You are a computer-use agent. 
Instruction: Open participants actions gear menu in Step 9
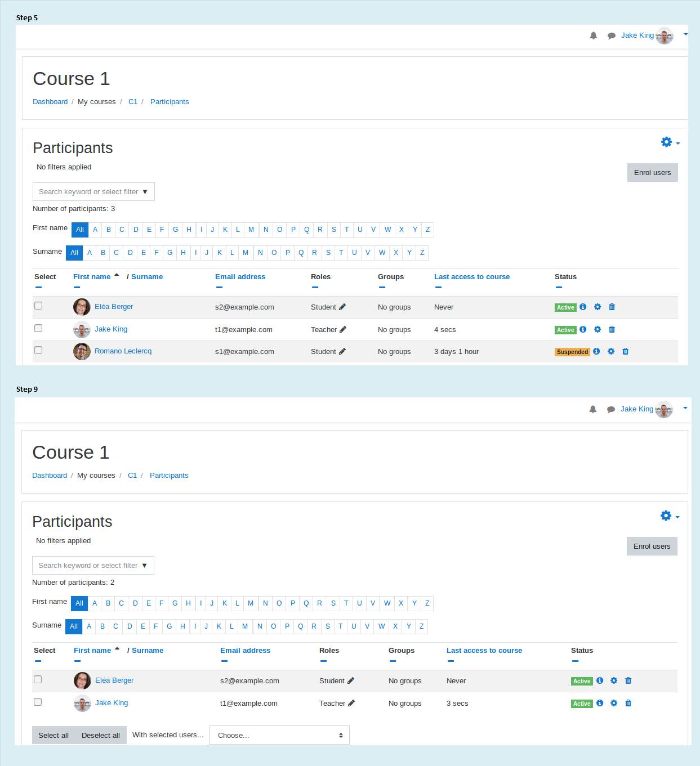670,516
